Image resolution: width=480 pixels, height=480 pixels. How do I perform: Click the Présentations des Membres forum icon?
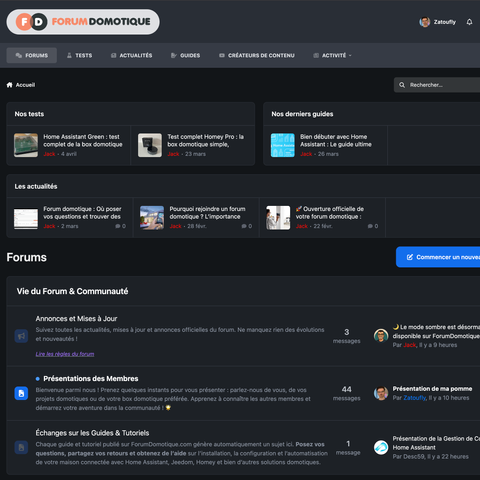21,393
